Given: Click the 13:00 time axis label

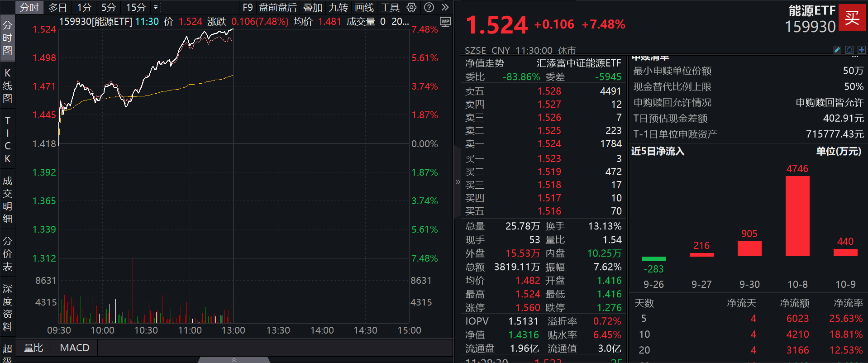Looking at the screenshot, I should click(x=233, y=330).
